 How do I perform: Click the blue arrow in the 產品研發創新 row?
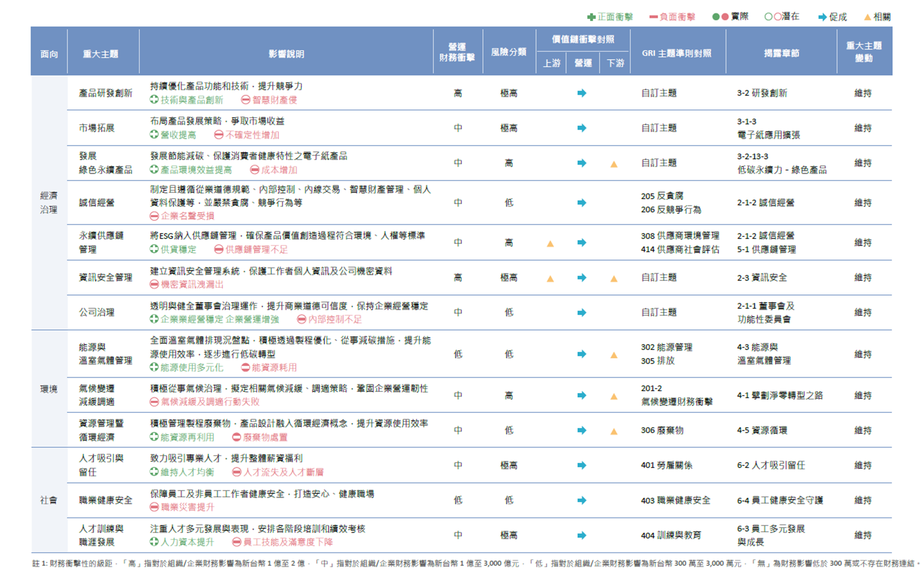582,93
